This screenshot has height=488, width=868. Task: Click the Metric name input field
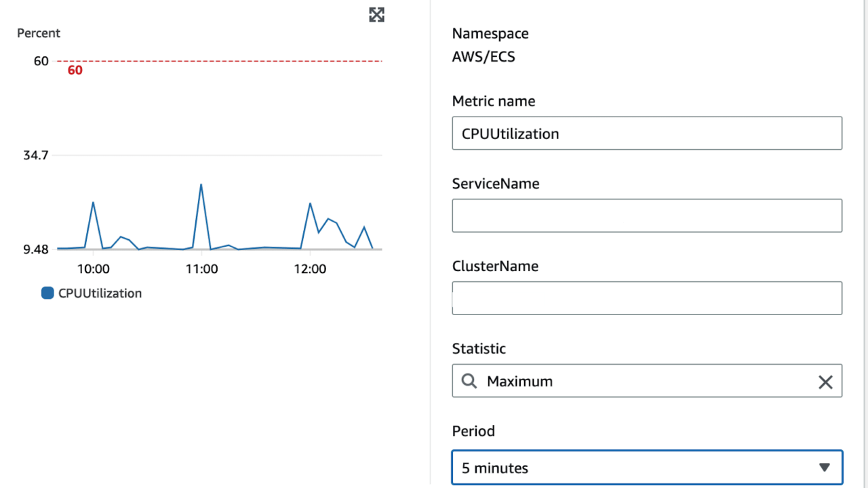point(646,134)
